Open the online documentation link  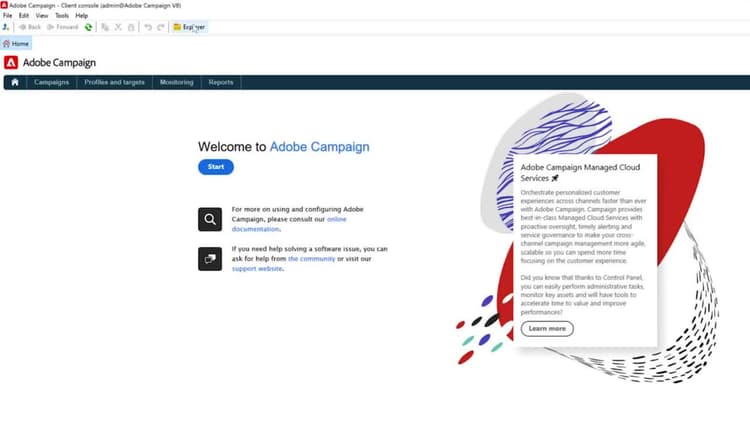(289, 224)
